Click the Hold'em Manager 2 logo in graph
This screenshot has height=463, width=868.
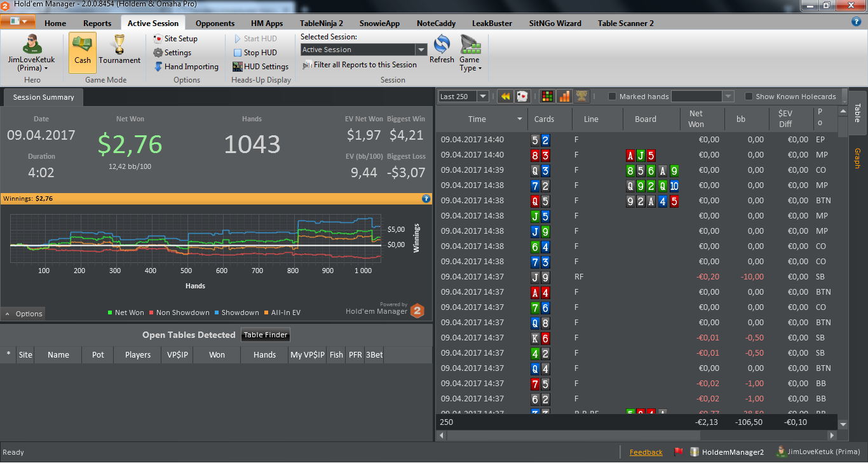point(417,311)
